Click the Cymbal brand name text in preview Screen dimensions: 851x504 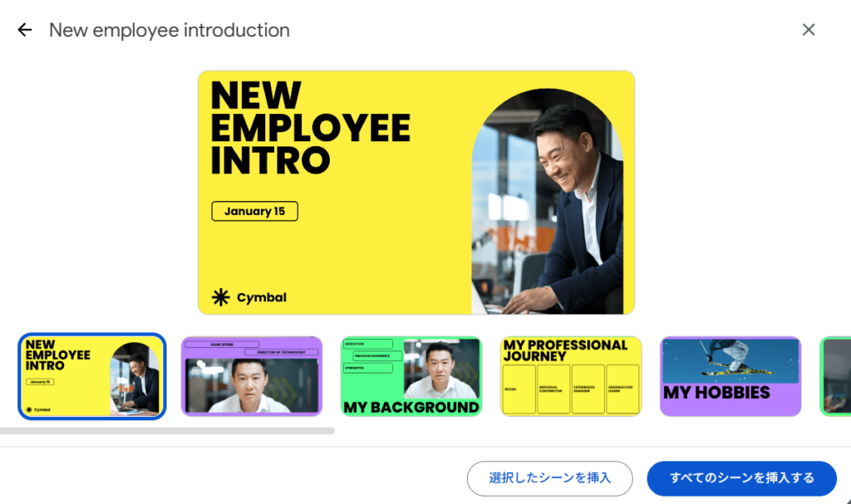(x=262, y=297)
